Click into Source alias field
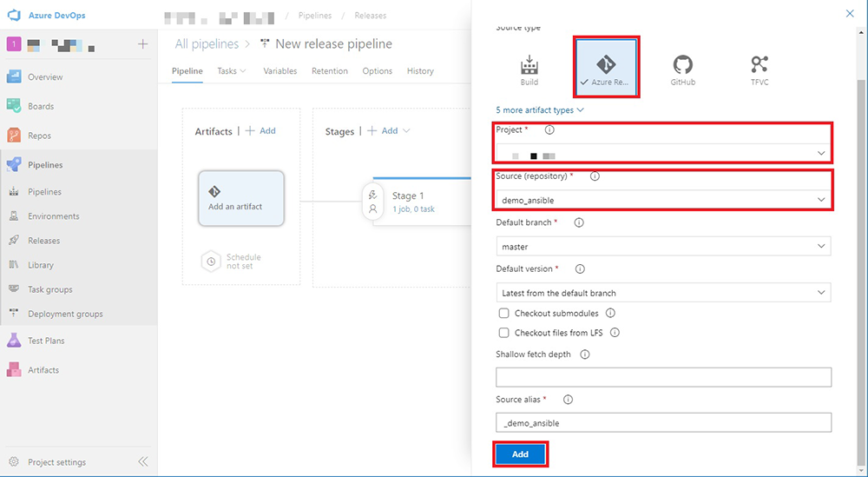Screen dimensions: 868x477 pos(664,422)
